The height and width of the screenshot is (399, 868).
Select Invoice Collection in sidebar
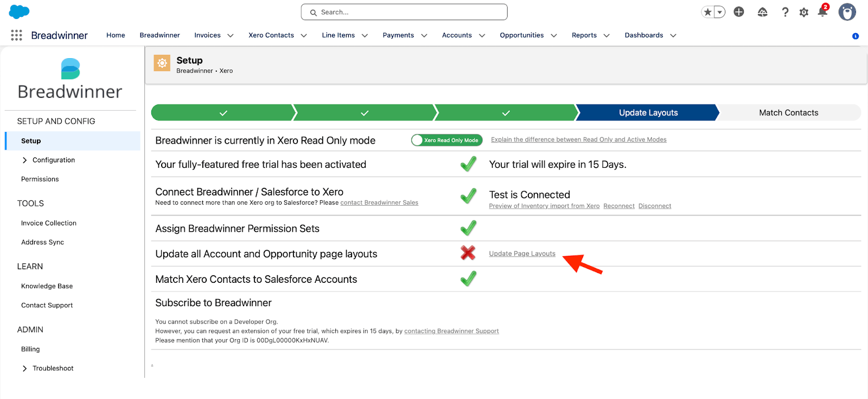(x=49, y=223)
